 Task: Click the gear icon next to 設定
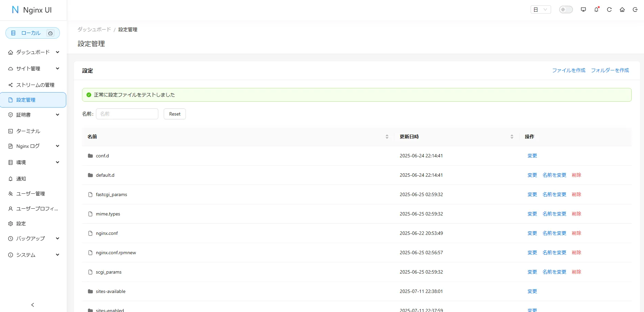pyautogui.click(x=11, y=224)
